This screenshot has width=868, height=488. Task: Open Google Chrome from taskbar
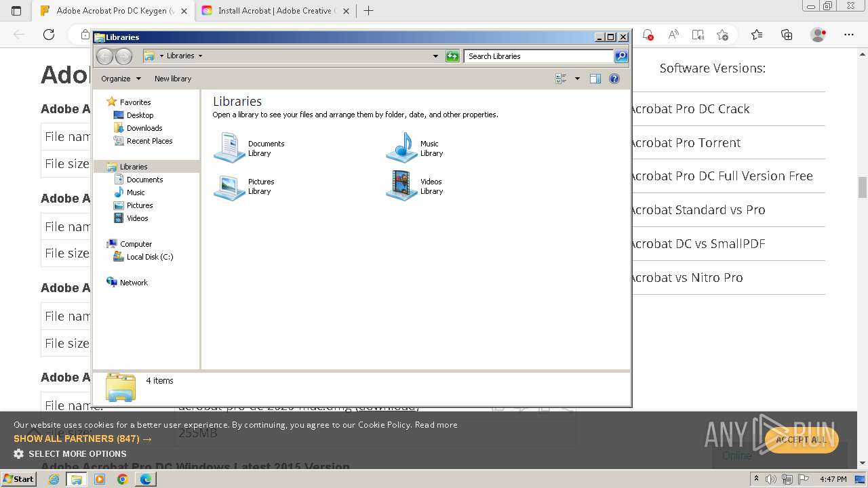pos(122,479)
